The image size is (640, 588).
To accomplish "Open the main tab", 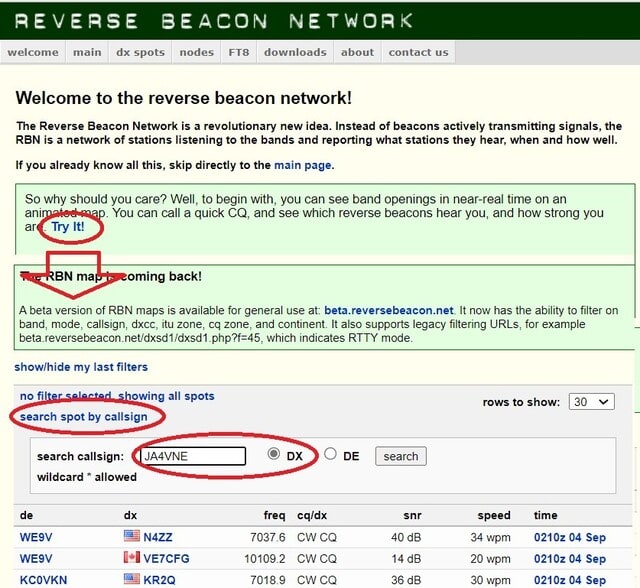I will (87, 52).
